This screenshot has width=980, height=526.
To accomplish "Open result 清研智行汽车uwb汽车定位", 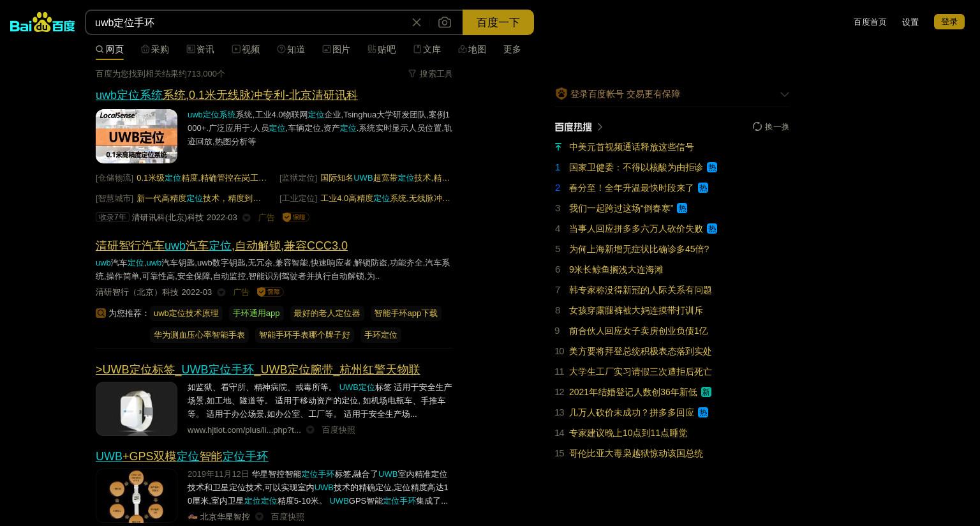I will click(x=221, y=246).
